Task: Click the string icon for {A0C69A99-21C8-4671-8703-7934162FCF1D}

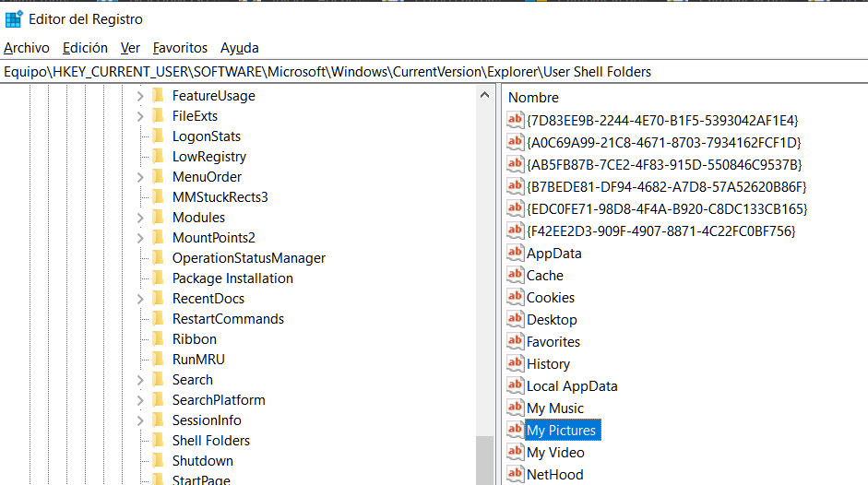Action: click(x=515, y=142)
